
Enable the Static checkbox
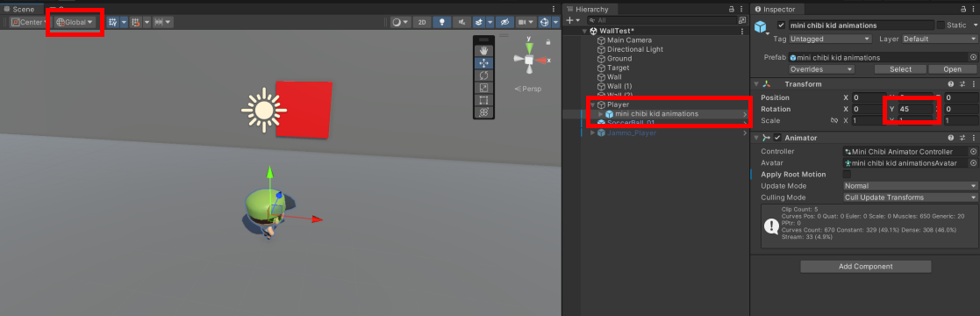click(940, 25)
